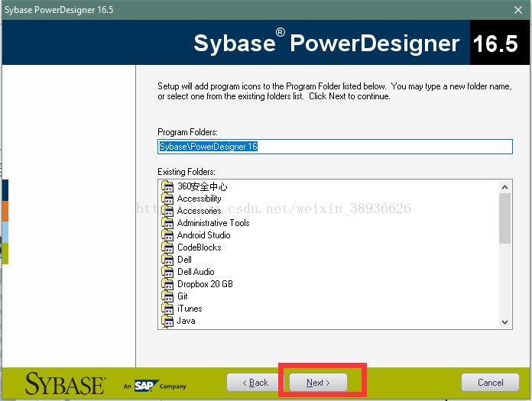This screenshot has width=532, height=401.
Task: Choose the Dropbox 20 GB entry text
Action: (205, 284)
